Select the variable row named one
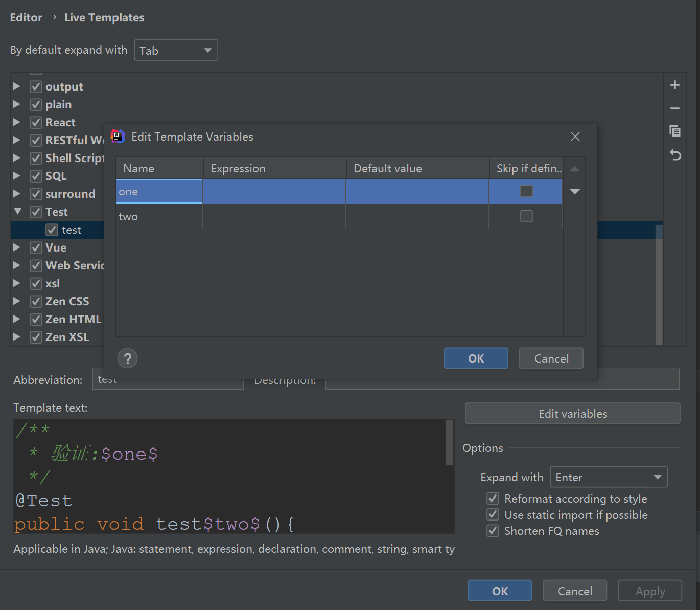Viewport: 700px width, 610px height. [339, 191]
